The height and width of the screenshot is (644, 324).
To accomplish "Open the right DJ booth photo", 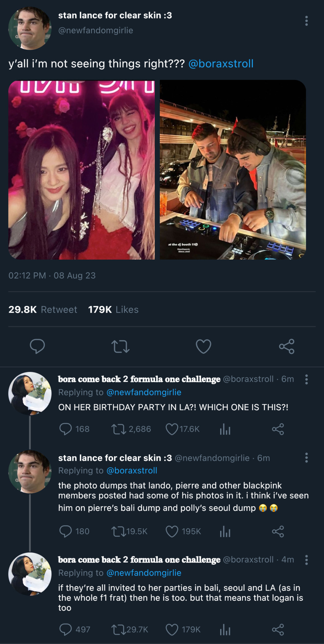I will tap(233, 170).
